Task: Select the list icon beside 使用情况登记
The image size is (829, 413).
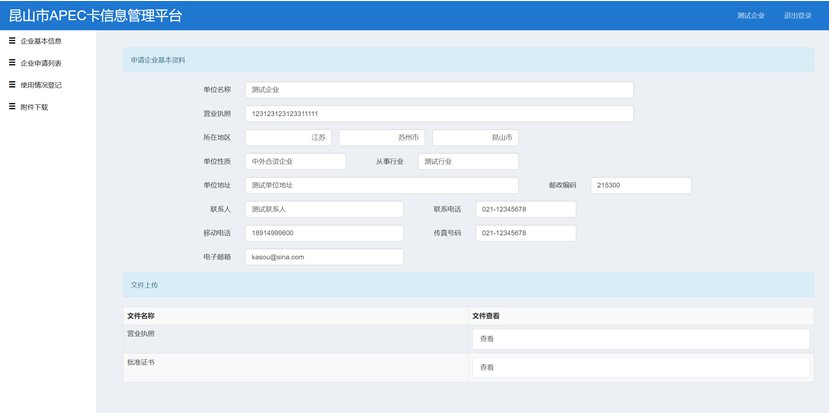Action: coord(12,85)
